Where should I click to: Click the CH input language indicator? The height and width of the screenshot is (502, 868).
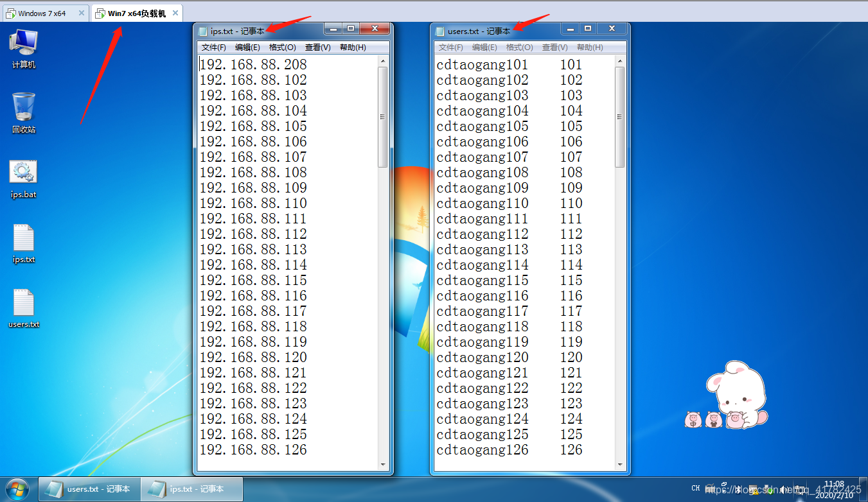(x=696, y=489)
